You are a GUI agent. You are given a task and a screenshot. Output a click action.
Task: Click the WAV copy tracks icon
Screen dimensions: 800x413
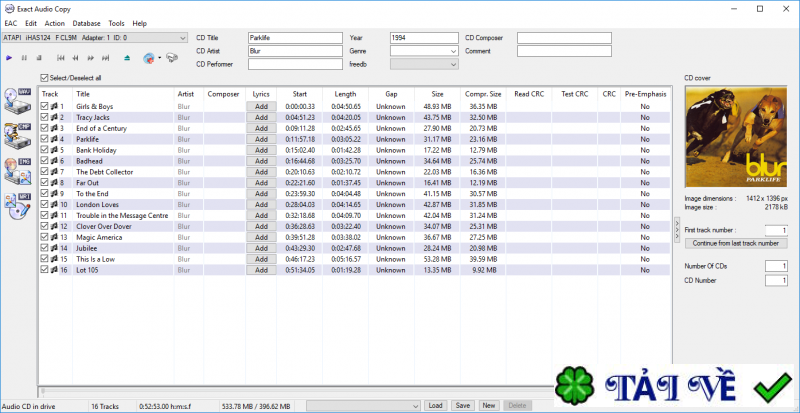(x=19, y=98)
